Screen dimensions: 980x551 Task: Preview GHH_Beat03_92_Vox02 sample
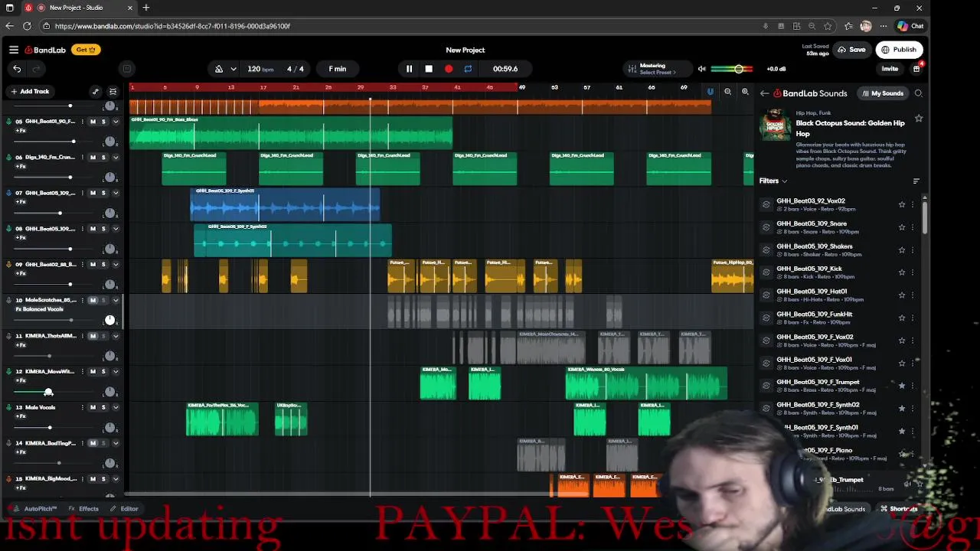click(x=766, y=204)
